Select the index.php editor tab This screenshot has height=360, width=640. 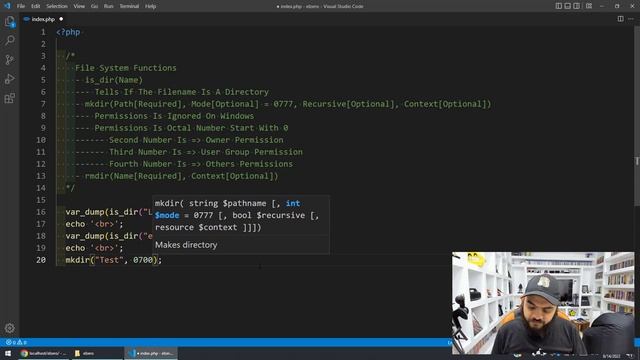43,19
